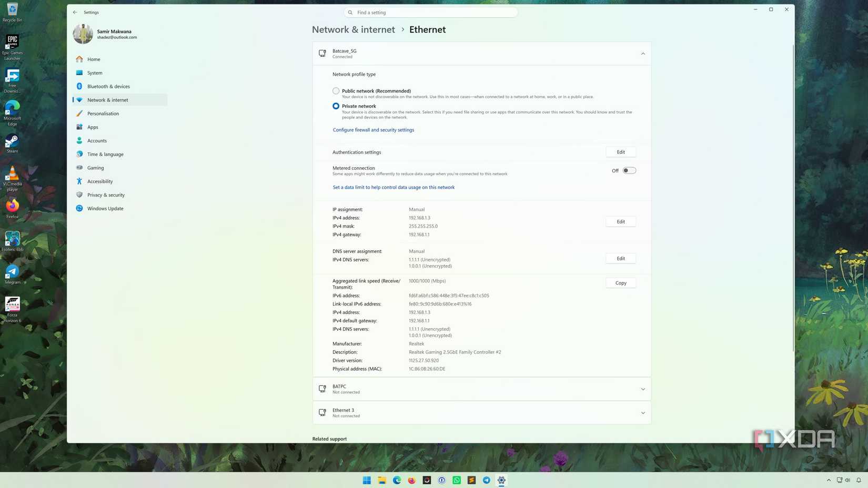Collapse the Batcave_5G adapter section
Viewport: 868px width, 488px height.
tap(643, 54)
